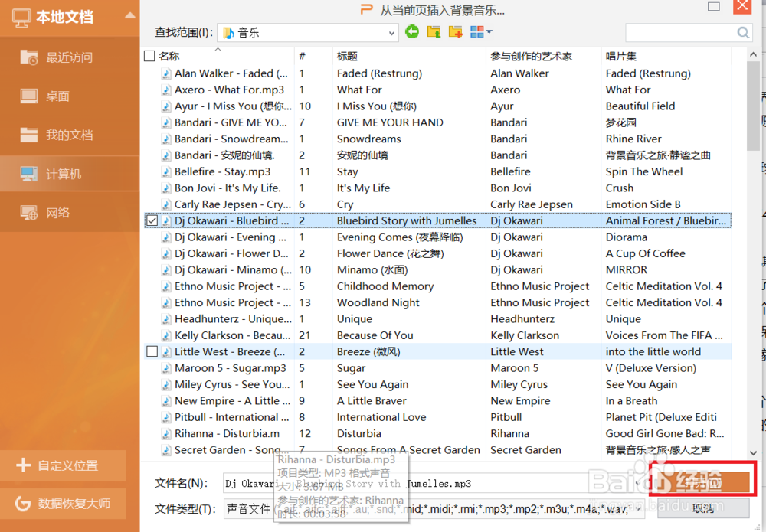This screenshot has height=532, width=766.
Task: Open 我的文档 in sidebar
Action: [x=70, y=135]
